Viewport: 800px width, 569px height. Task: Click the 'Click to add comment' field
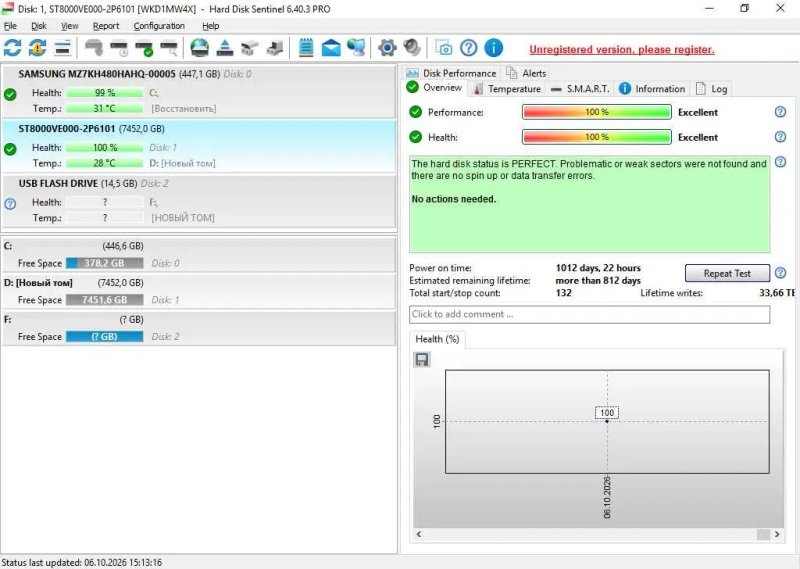589,314
